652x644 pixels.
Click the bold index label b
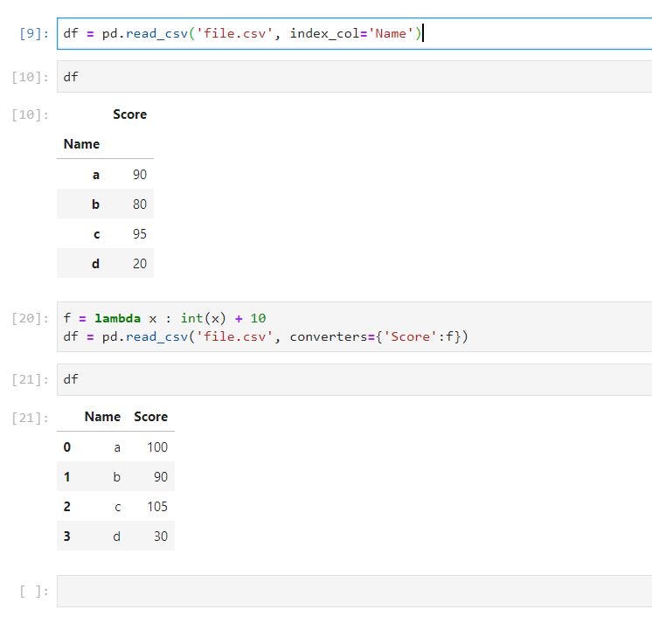95,204
